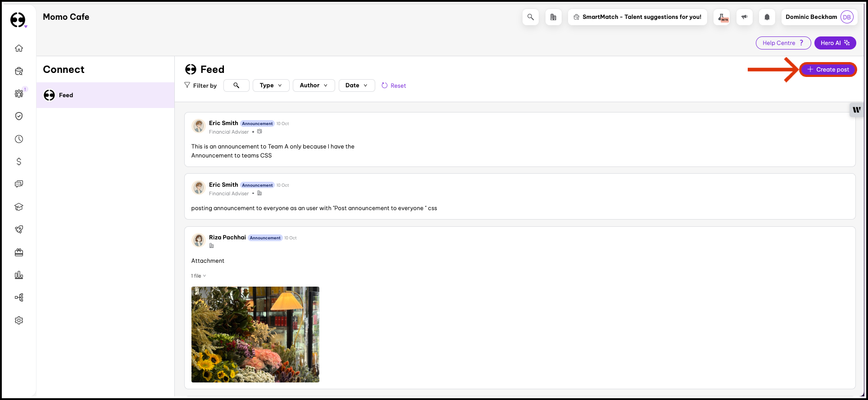This screenshot has width=868, height=400.
Task: Expand the Type filter dropdown
Action: (271, 85)
